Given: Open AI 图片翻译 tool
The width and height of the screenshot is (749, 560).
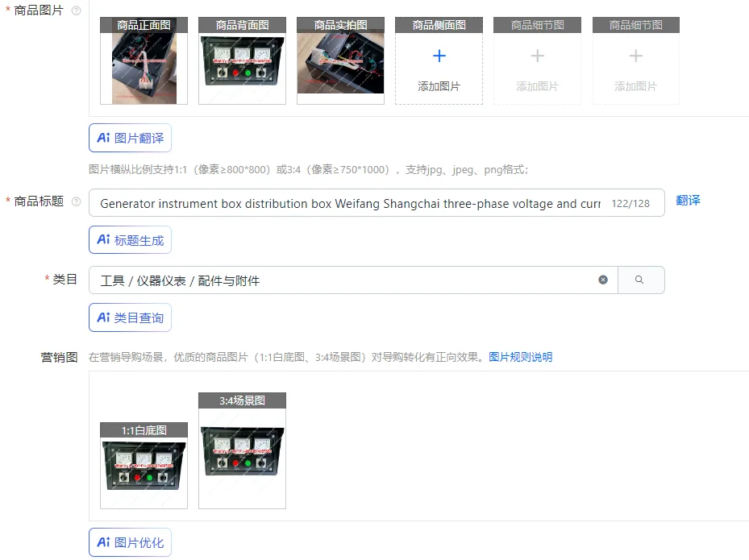Looking at the screenshot, I should (x=130, y=138).
